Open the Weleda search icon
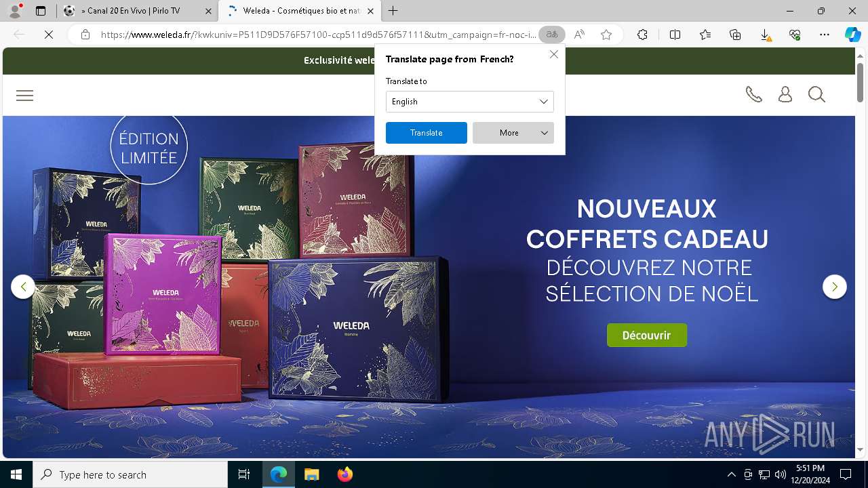The image size is (868, 488). (816, 94)
